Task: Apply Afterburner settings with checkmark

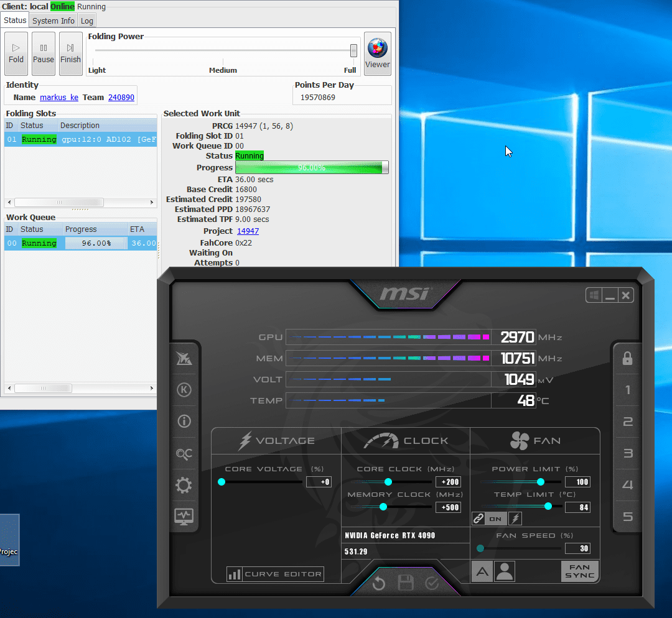Action: tap(432, 583)
